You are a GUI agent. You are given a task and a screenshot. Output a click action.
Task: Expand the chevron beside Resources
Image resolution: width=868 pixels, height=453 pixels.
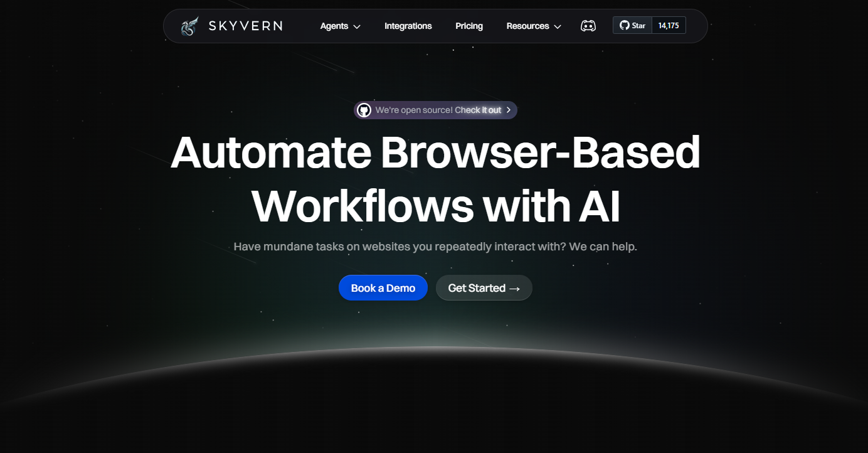[x=558, y=26]
